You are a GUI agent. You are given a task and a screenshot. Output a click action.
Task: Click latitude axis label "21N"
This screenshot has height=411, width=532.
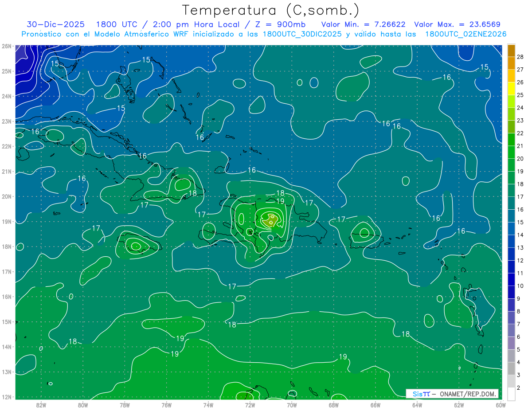(6, 171)
